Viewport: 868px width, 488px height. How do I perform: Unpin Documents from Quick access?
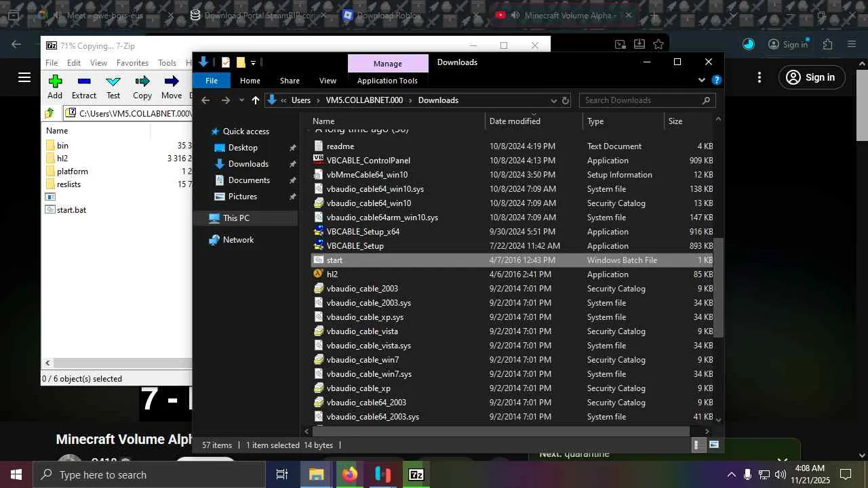292,180
